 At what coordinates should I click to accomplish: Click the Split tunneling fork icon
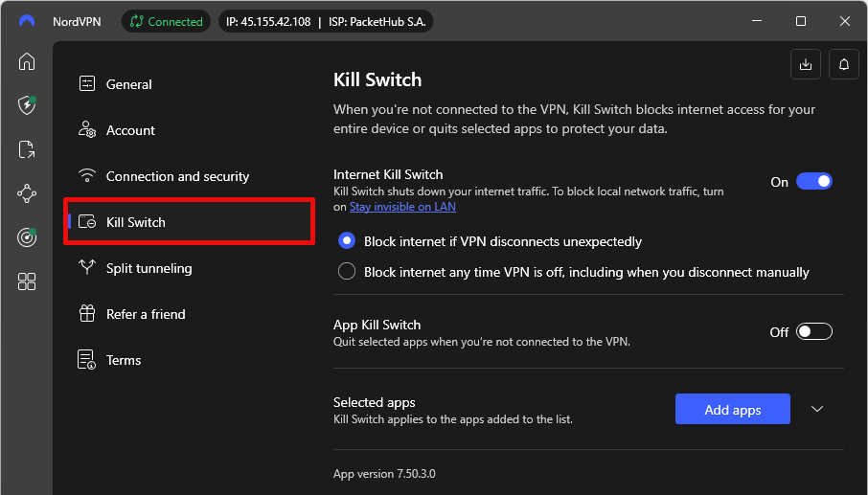87,267
